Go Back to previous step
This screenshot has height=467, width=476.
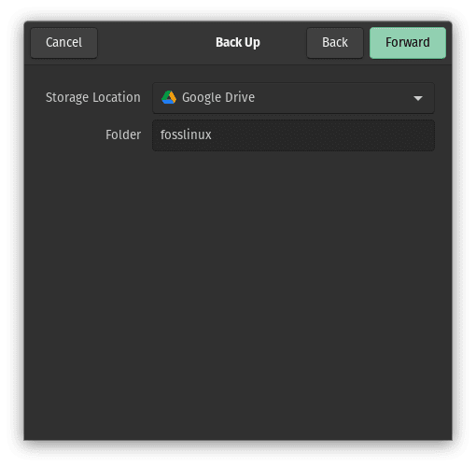335,43
